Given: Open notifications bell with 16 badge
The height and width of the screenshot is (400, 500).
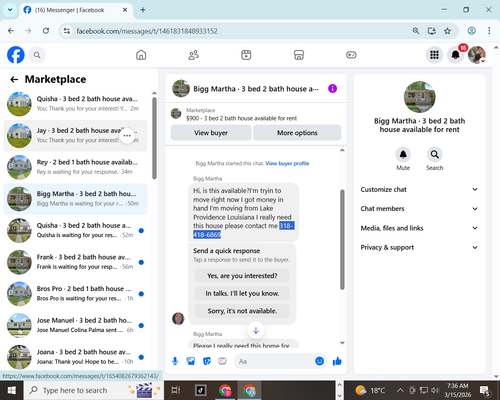Looking at the screenshot, I should [455, 55].
